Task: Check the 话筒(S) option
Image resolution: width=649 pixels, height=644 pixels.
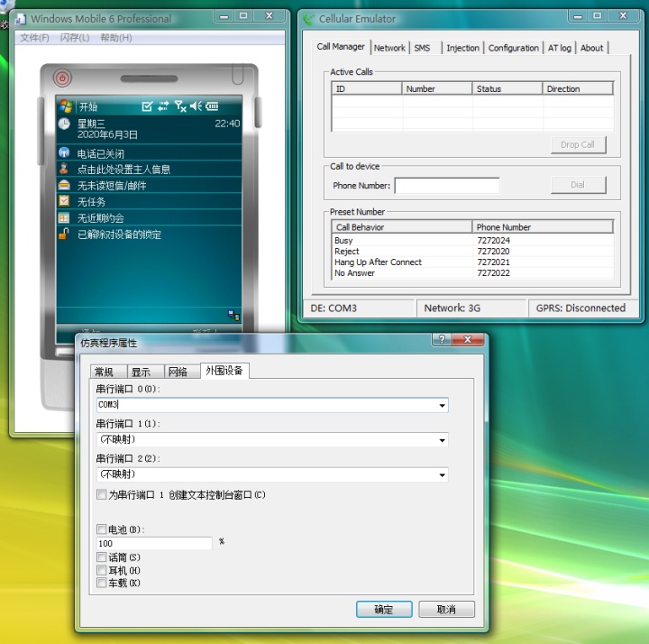Action: pos(101,557)
